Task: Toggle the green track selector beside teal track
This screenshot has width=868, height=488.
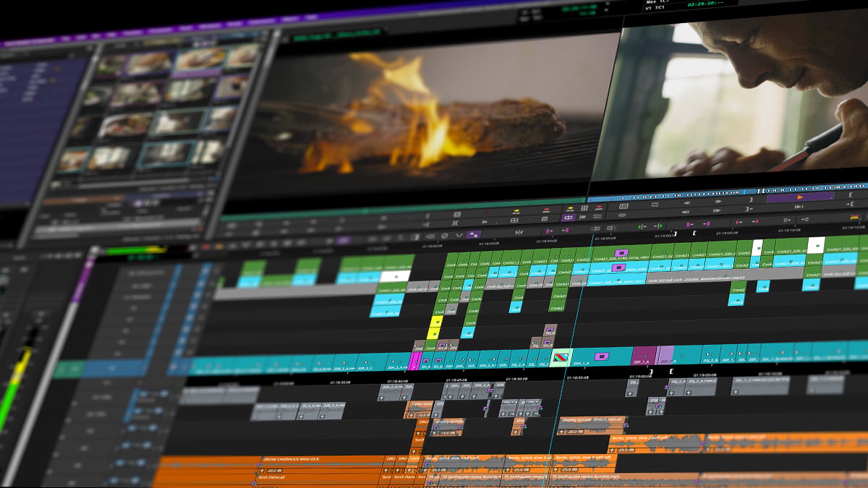Action: pyautogui.click(x=69, y=369)
